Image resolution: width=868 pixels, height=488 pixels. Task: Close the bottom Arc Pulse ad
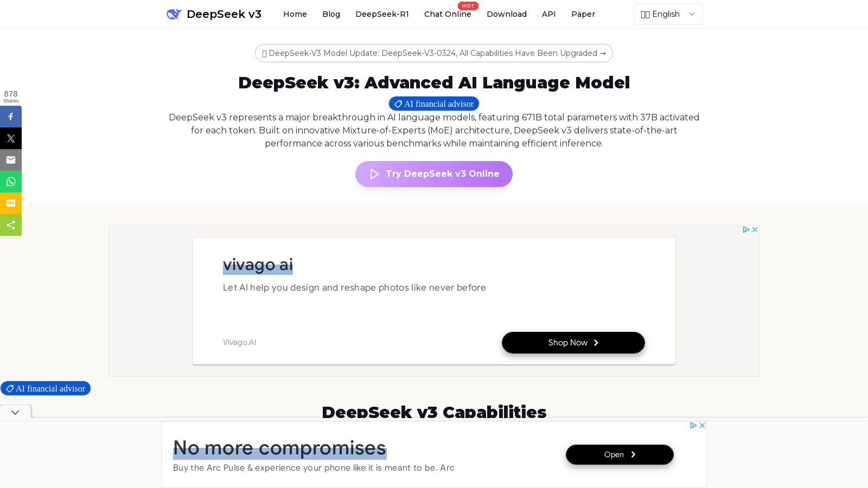click(x=702, y=426)
